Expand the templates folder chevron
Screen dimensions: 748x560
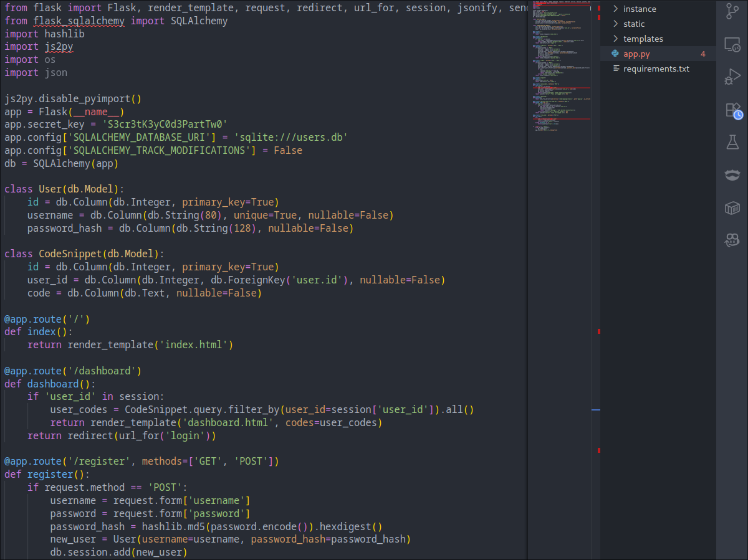tap(615, 39)
